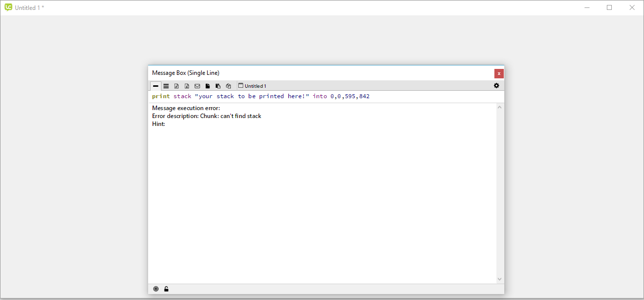Click the target icon in bottom bar

pos(156,289)
